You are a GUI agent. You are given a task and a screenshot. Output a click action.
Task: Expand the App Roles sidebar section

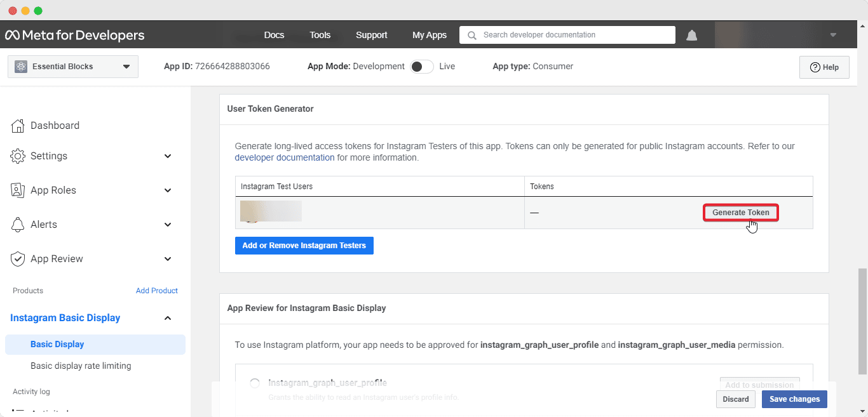tap(168, 190)
